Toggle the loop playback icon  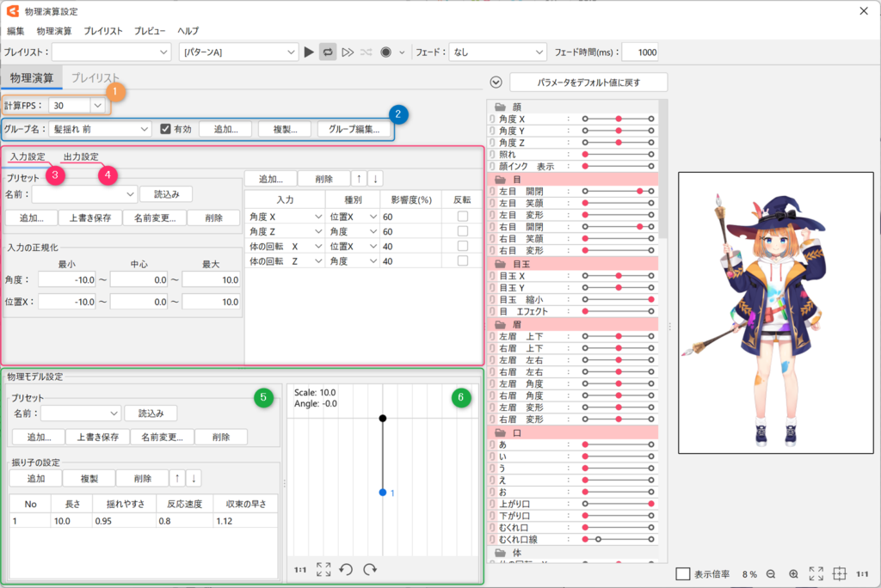point(328,52)
